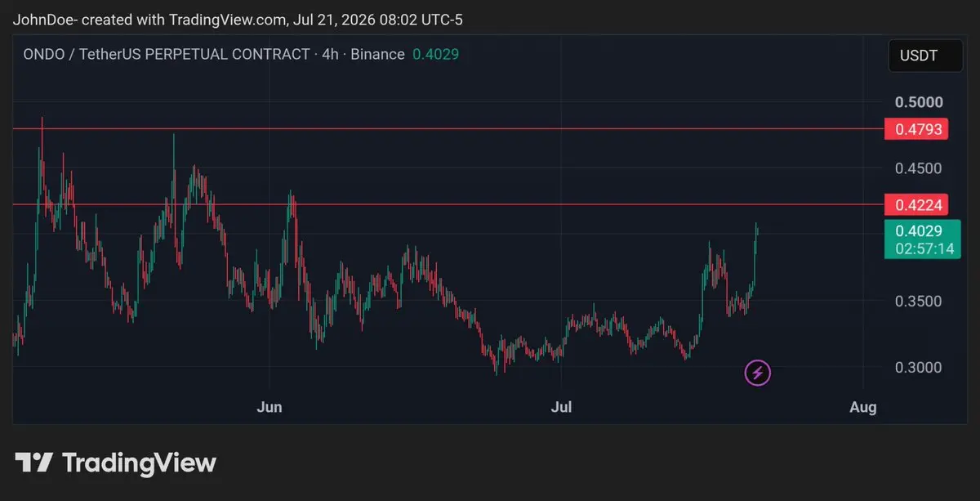Click the purple lightning bolt event icon

pyautogui.click(x=758, y=374)
